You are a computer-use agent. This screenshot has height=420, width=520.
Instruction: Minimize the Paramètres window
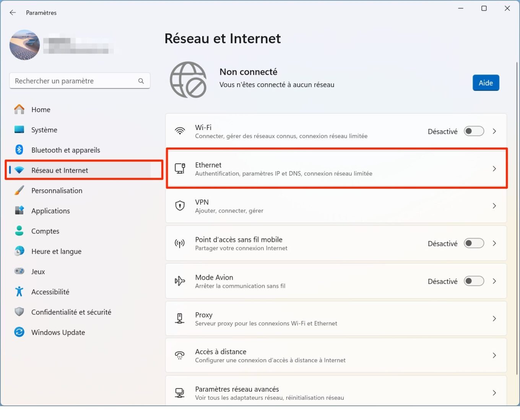pos(461,8)
